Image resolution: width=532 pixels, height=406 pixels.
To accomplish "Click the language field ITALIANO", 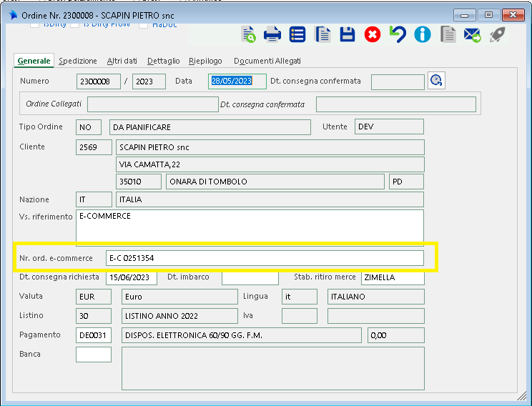I will coord(376,297).
